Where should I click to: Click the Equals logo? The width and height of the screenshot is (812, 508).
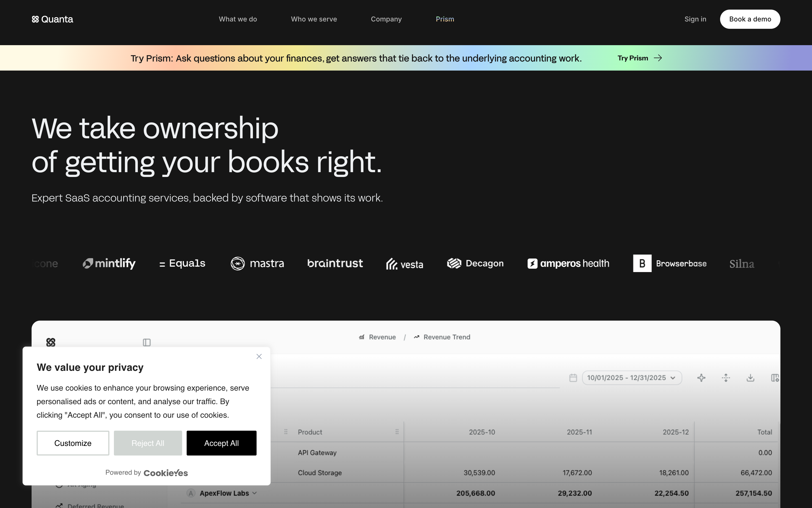(x=182, y=263)
